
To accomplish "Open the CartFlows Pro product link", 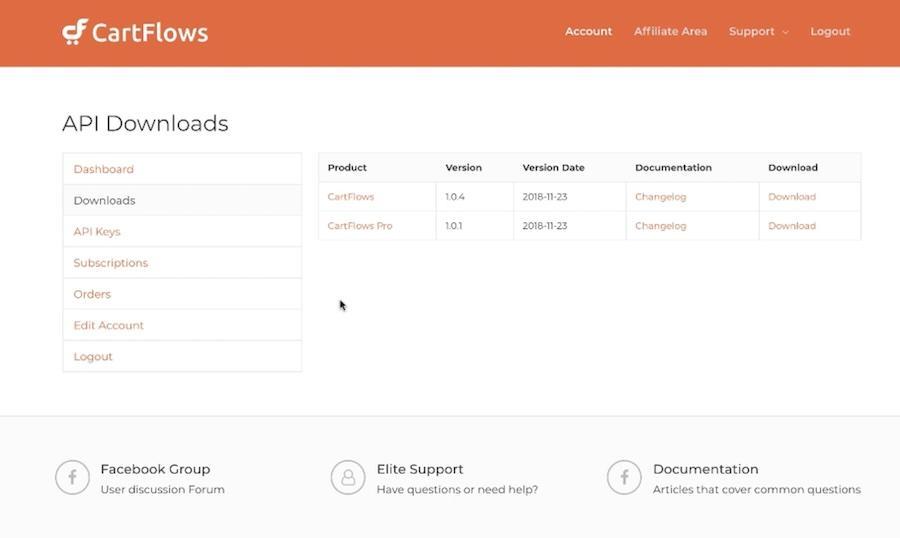I will pos(360,226).
